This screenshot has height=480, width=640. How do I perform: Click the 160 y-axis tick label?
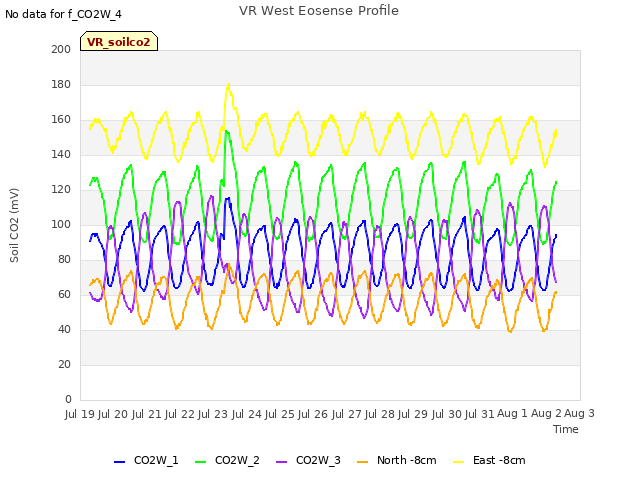coord(61,120)
